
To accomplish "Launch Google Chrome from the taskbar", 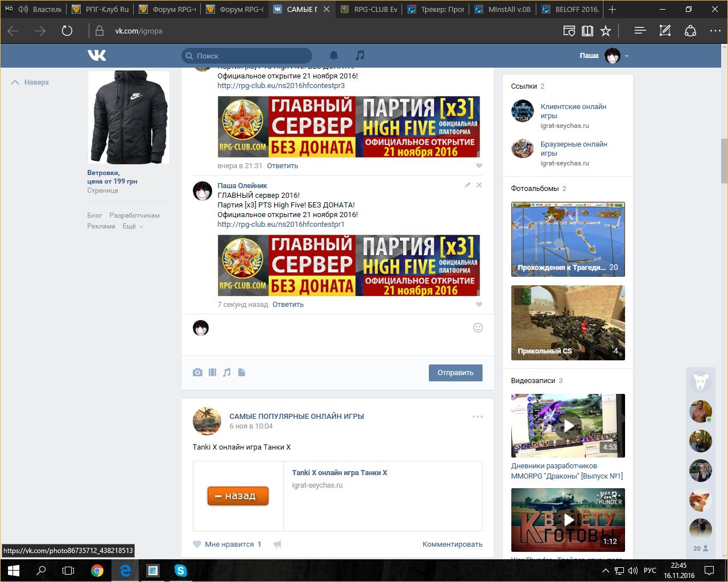I will click(x=97, y=570).
